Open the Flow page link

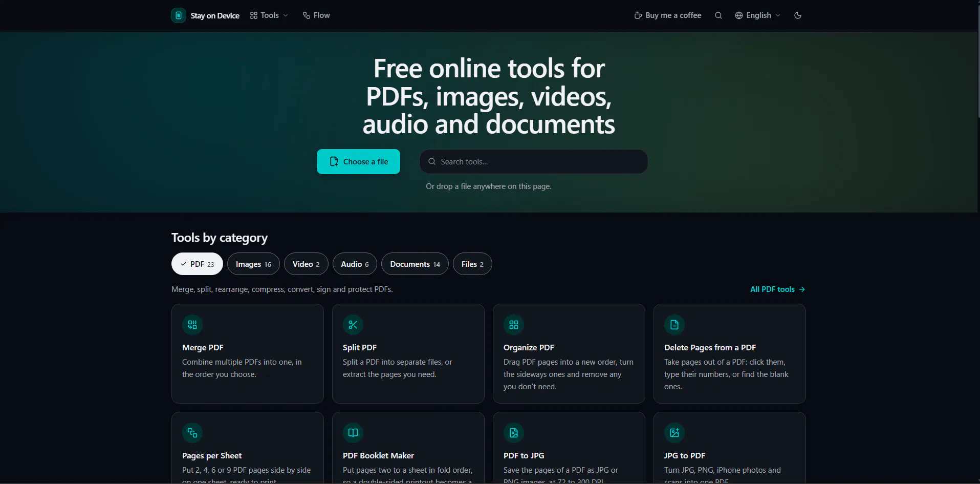click(316, 15)
